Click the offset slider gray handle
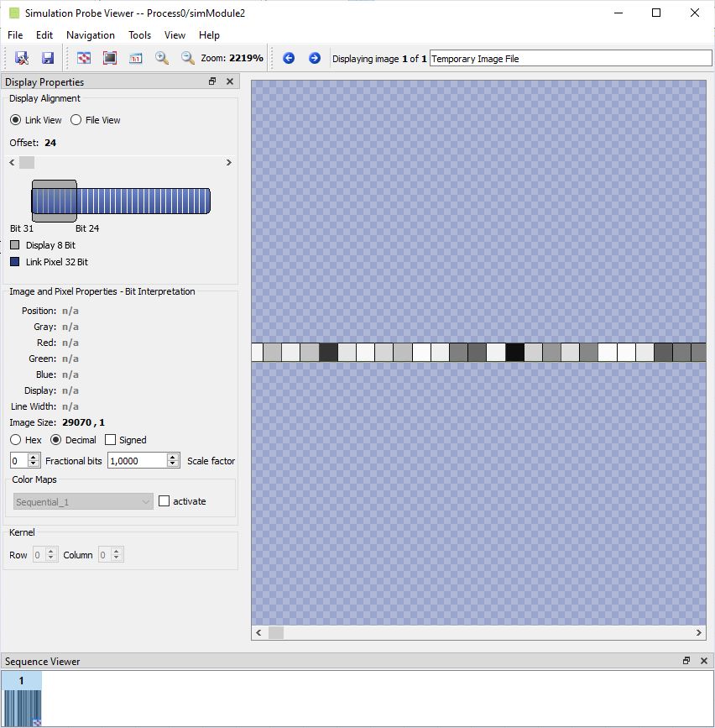 click(x=27, y=163)
